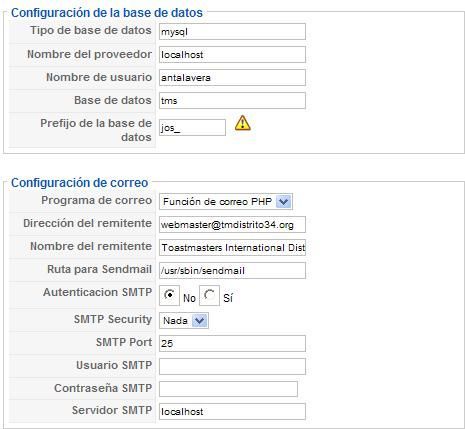Click the Tipo de base de datos field

point(232,32)
